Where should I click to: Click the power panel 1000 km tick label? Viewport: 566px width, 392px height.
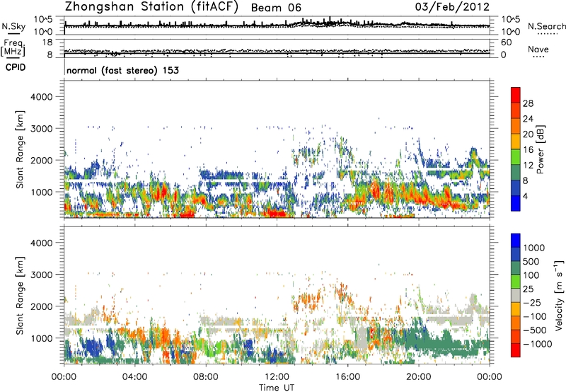click(41, 192)
